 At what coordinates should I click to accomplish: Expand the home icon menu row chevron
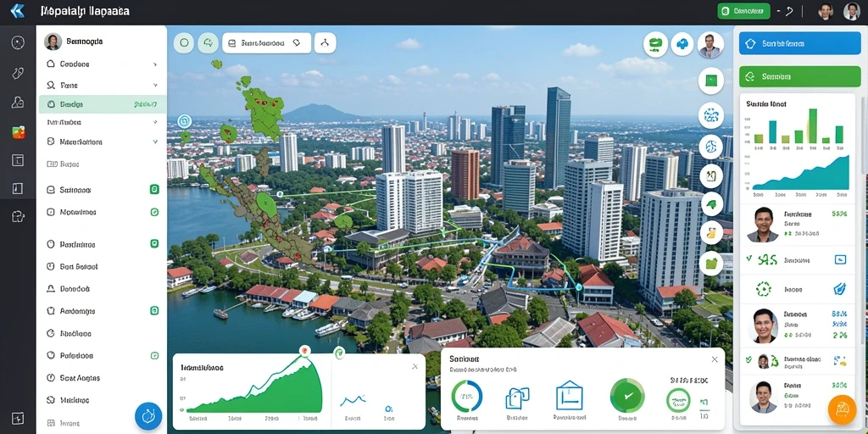(x=155, y=64)
